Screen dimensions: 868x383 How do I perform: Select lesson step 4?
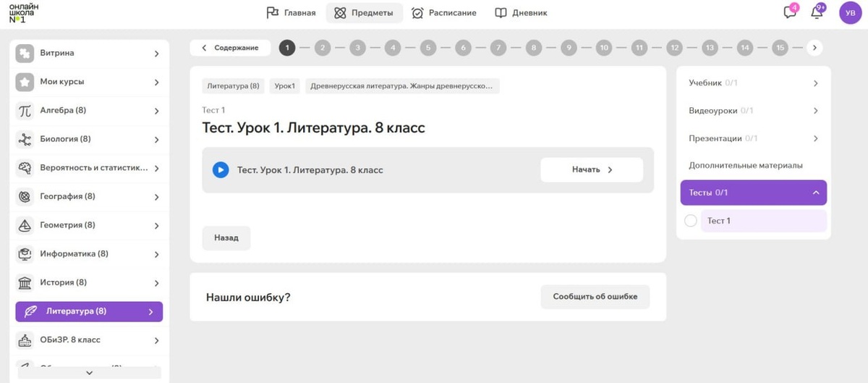[x=393, y=48]
